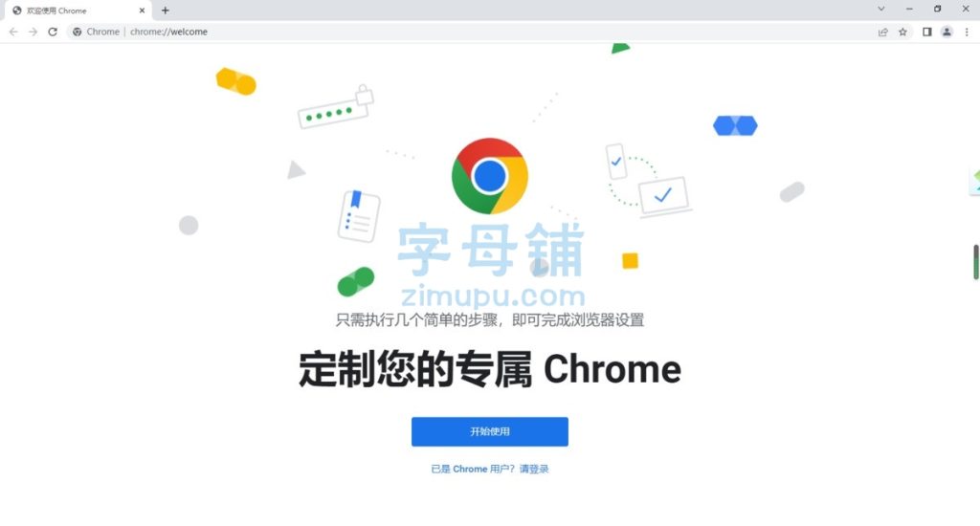This screenshot has width=980, height=526.
Task: Click the 请登录 sign-in link
Action: (x=534, y=470)
